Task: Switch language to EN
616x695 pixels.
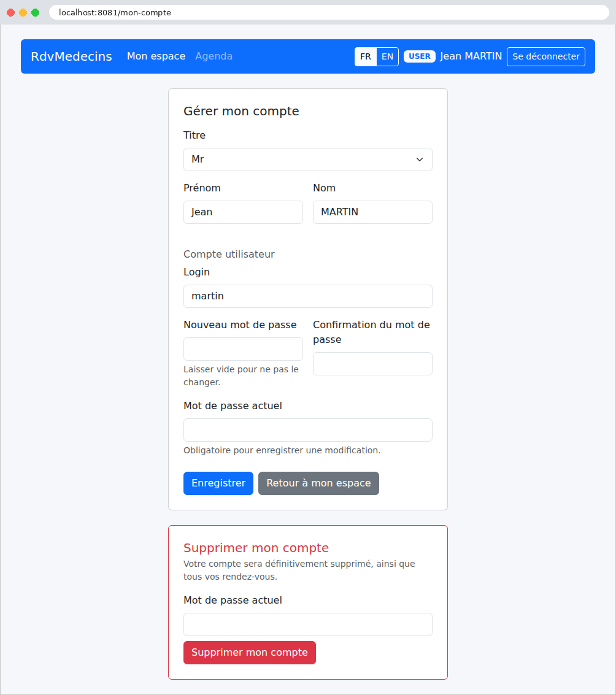Action: [x=387, y=56]
